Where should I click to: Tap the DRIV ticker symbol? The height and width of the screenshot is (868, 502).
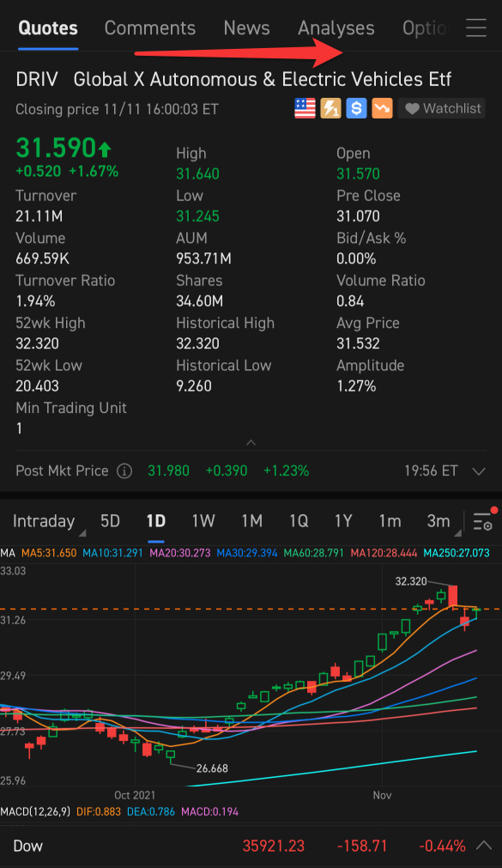point(37,79)
